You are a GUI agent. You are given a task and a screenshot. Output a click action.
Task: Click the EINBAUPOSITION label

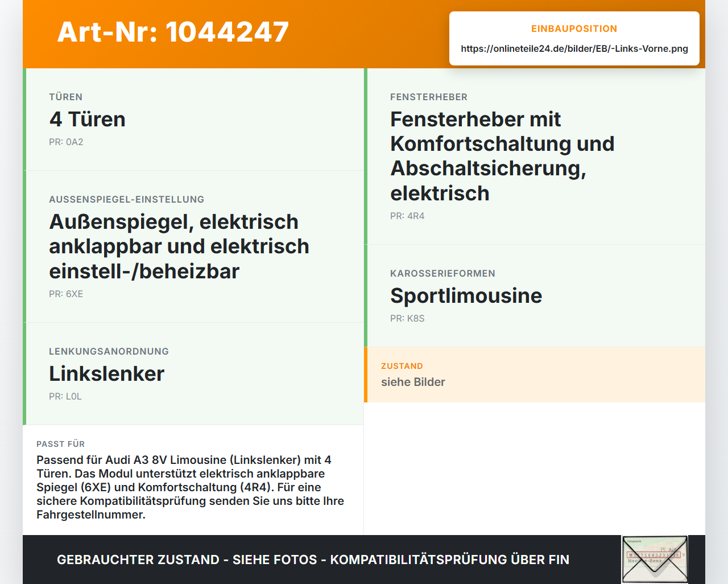574,28
